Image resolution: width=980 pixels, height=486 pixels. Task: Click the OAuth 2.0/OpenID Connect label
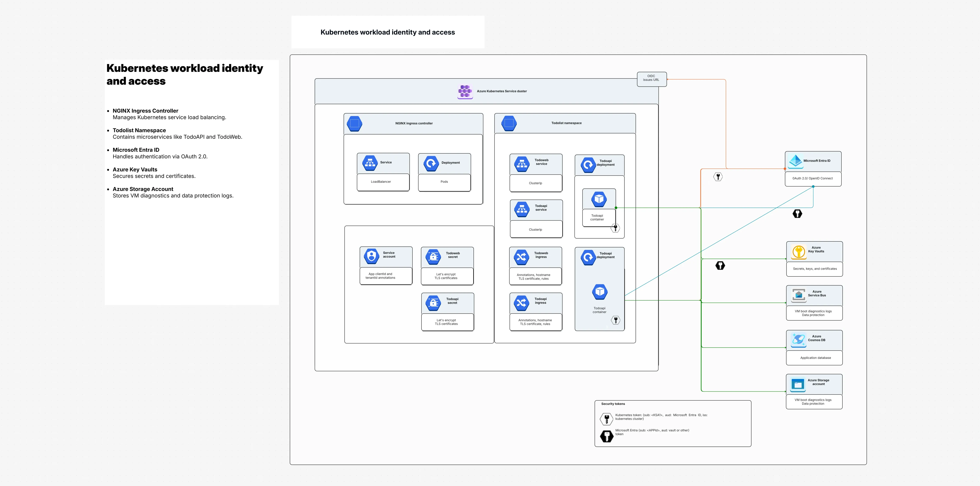(x=813, y=179)
